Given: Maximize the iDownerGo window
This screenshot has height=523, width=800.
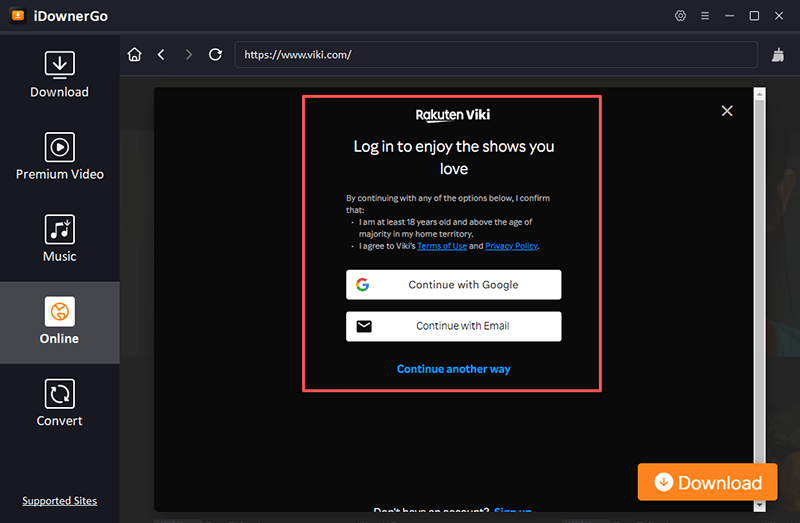Looking at the screenshot, I should tap(754, 16).
